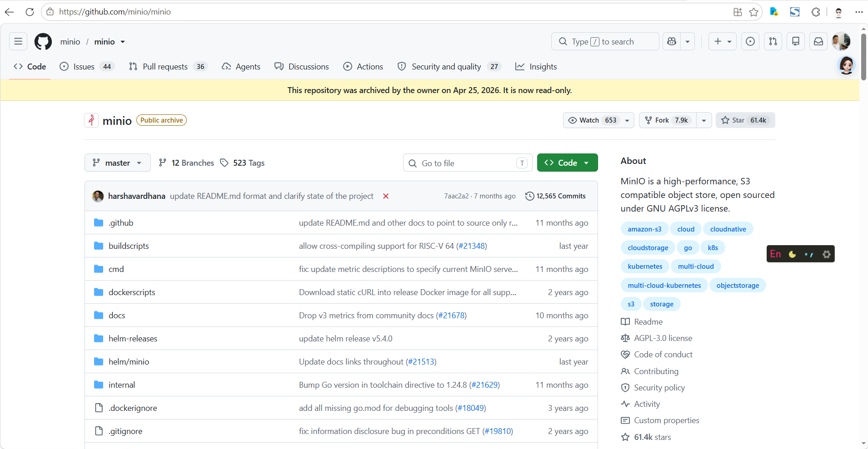Open the AGPL-3.0 license link
This screenshot has width=868, height=449.
pos(663,338)
